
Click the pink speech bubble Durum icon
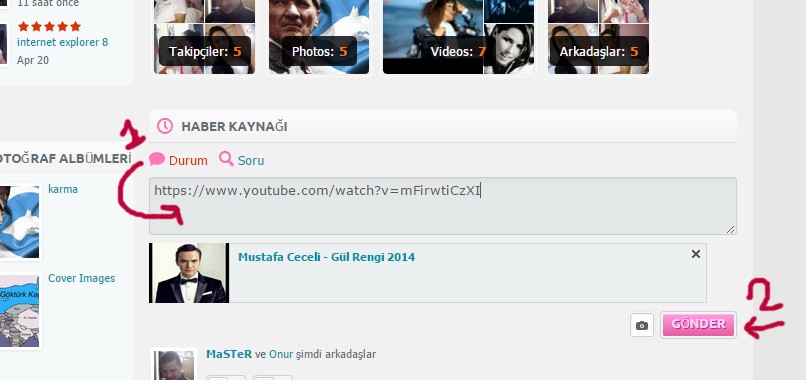[157, 159]
